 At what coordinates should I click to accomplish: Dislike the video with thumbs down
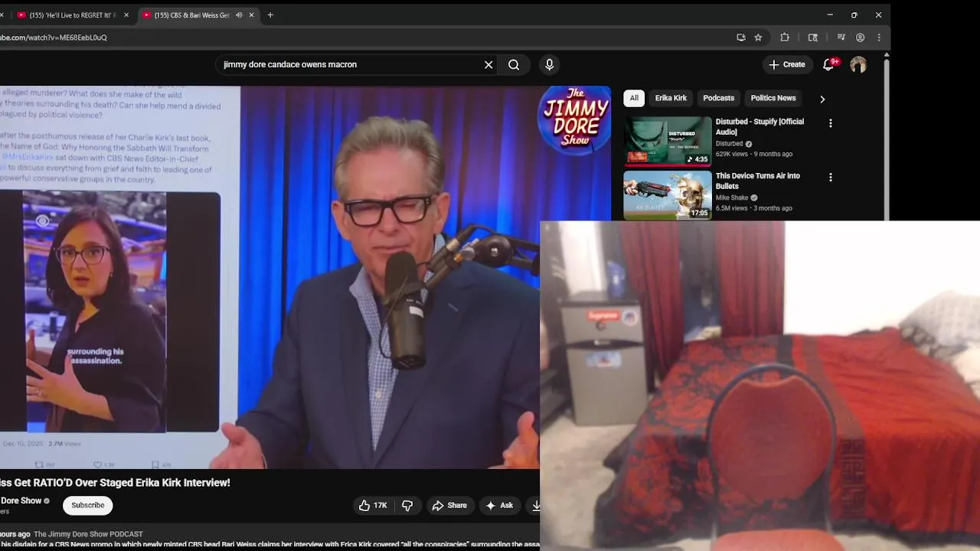click(x=407, y=505)
